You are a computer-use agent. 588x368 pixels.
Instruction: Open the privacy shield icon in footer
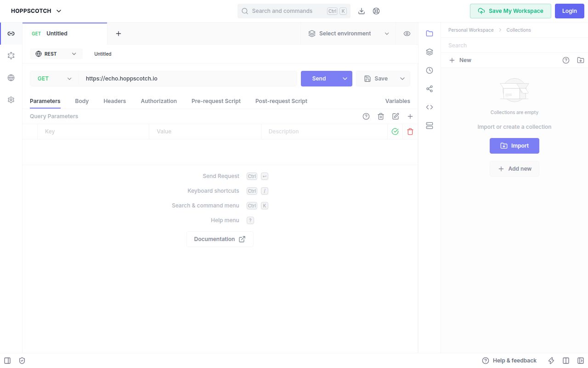click(22, 361)
